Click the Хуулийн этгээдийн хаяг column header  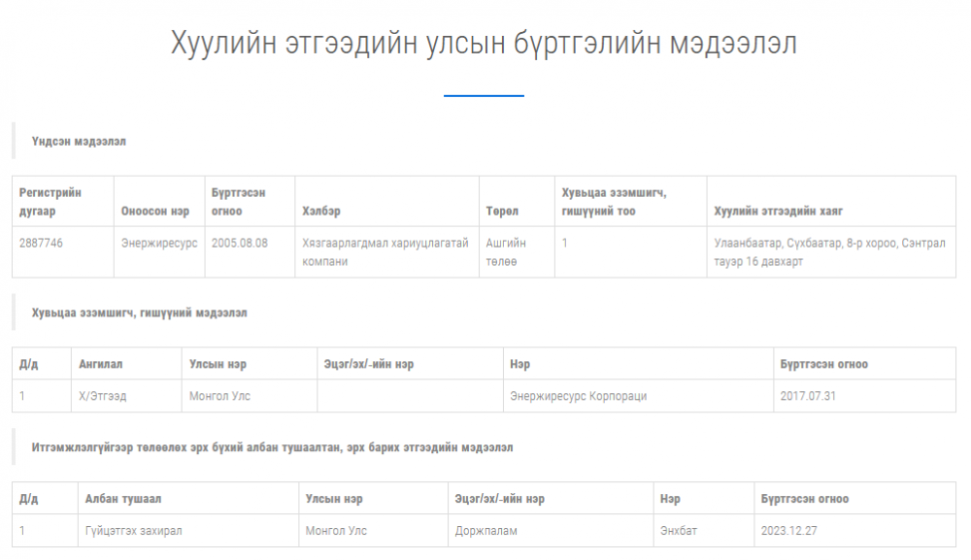[779, 212]
